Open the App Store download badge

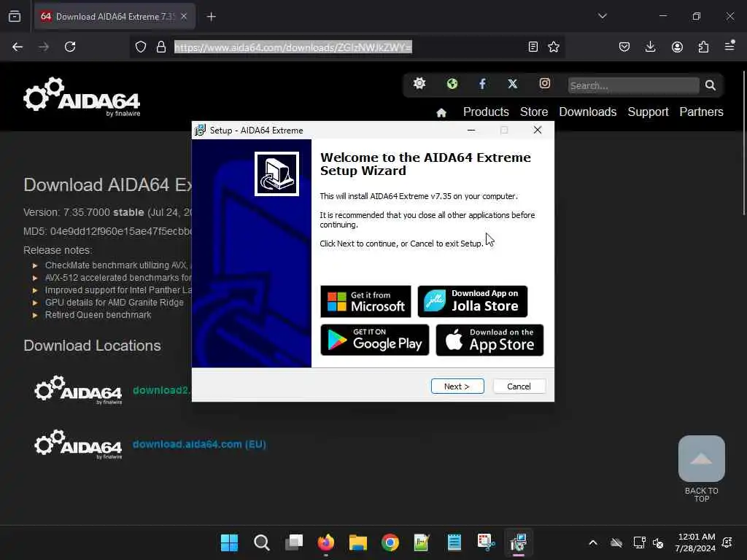pos(489,340)
